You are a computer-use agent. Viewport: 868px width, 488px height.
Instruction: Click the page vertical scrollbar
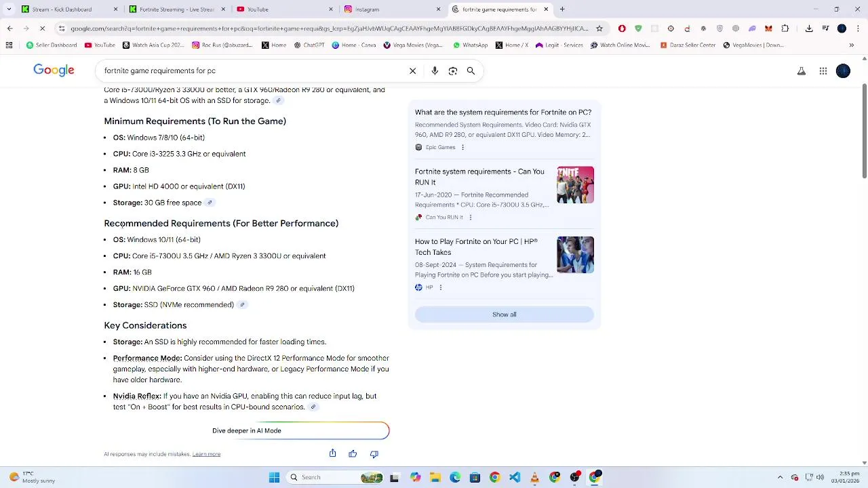(x=864, y=132)
